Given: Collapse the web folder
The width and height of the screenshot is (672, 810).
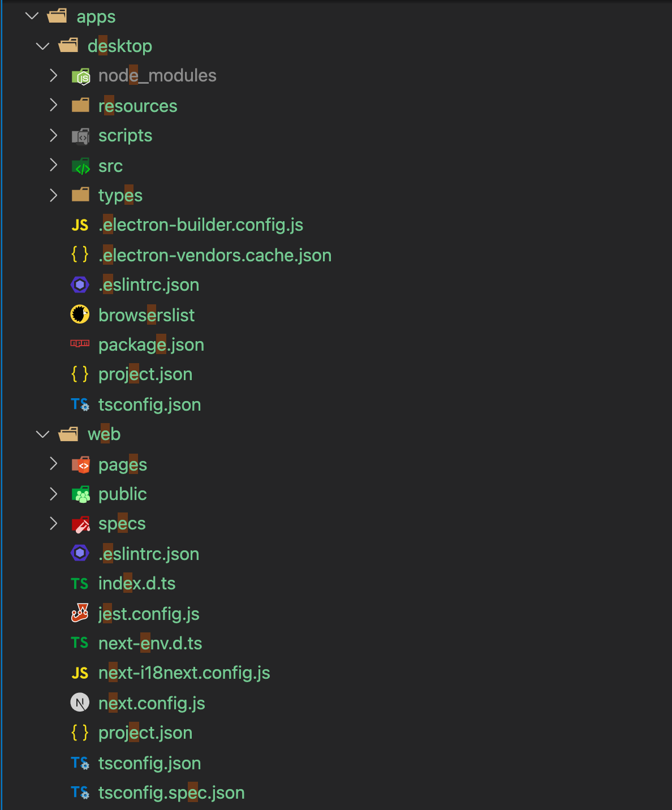Looking at the screenshot, I should [42, 433].
